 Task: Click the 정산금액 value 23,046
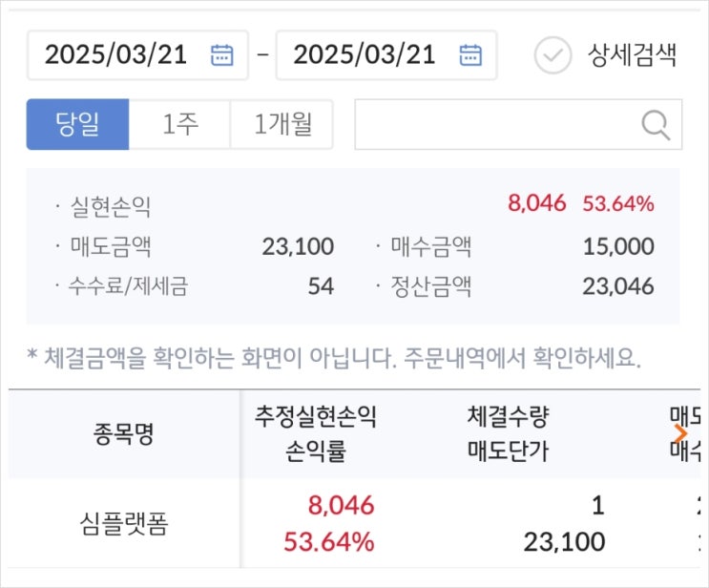[618, 286]
